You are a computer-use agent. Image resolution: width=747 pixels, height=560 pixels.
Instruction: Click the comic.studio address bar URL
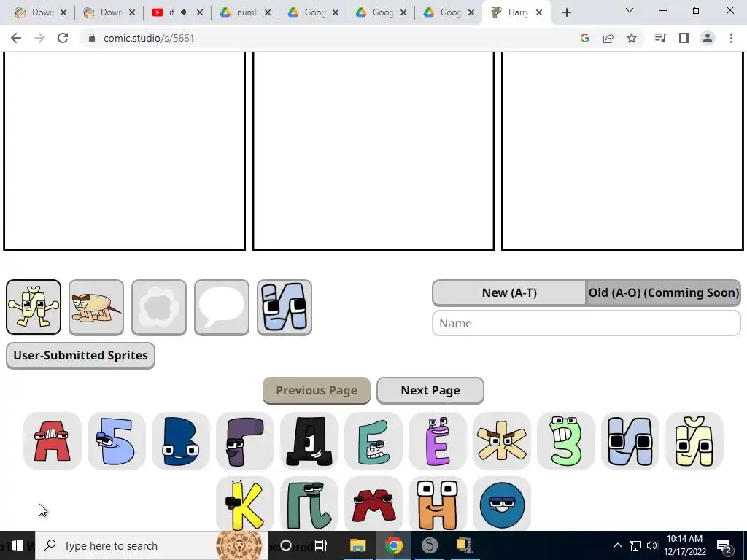(149, 38)
